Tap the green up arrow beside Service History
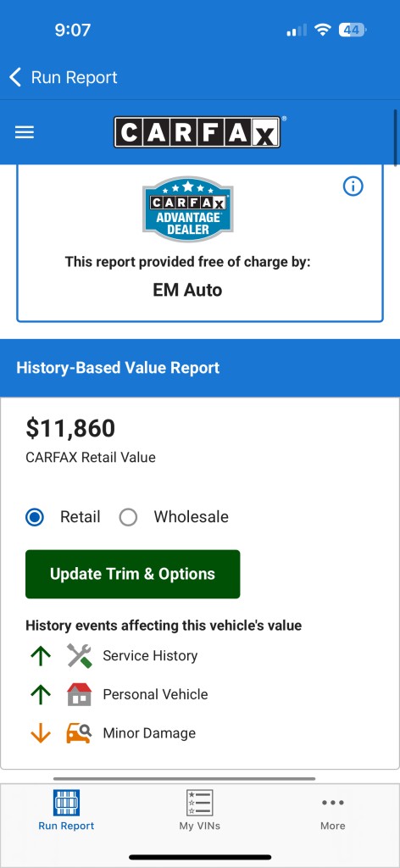Image resolution: width=400 pixels, height=868 pixels. [41, 655]
